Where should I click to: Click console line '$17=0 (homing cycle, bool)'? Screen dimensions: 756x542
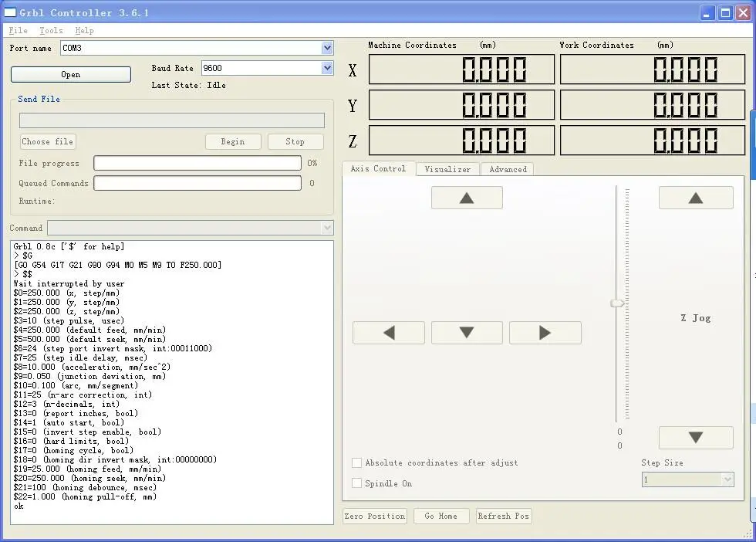pos(73,450)
